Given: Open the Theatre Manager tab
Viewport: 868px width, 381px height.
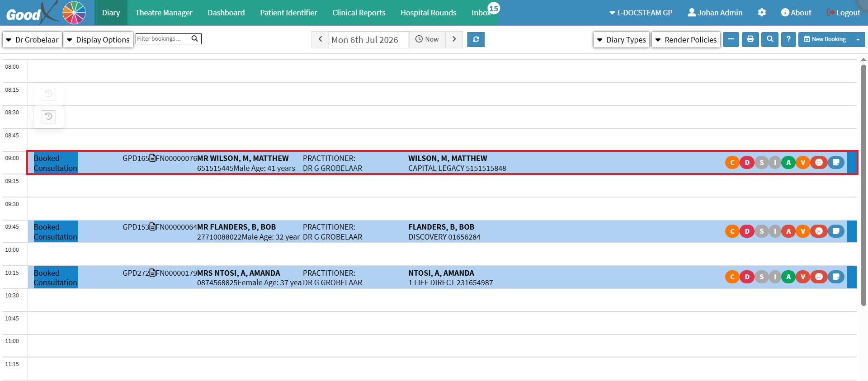Looking at the screenshot, I should [x=164, y=13].
